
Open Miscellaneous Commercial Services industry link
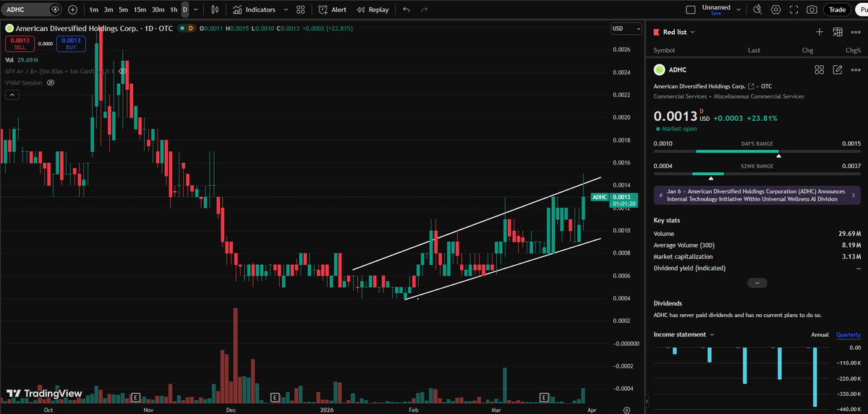tap(758, 96)
